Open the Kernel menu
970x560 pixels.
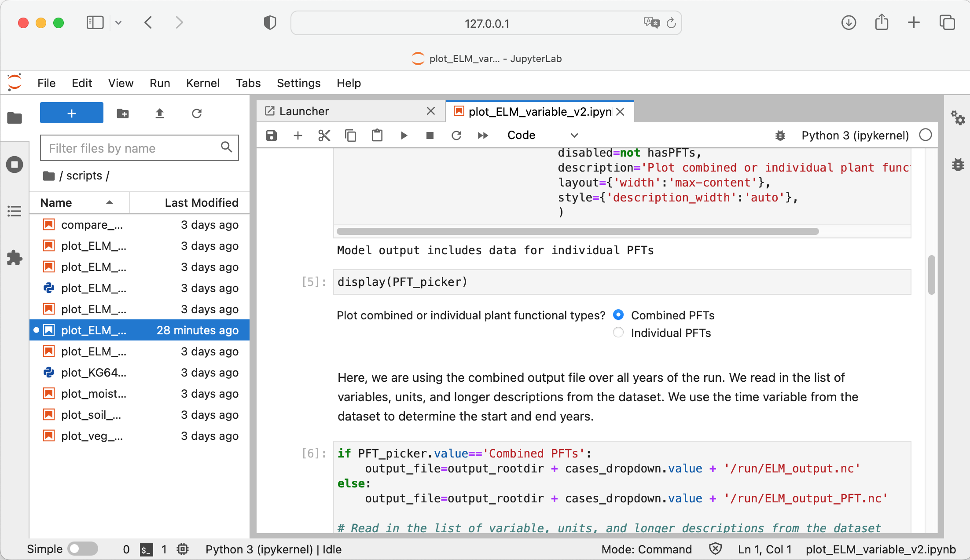click(202, 83)
